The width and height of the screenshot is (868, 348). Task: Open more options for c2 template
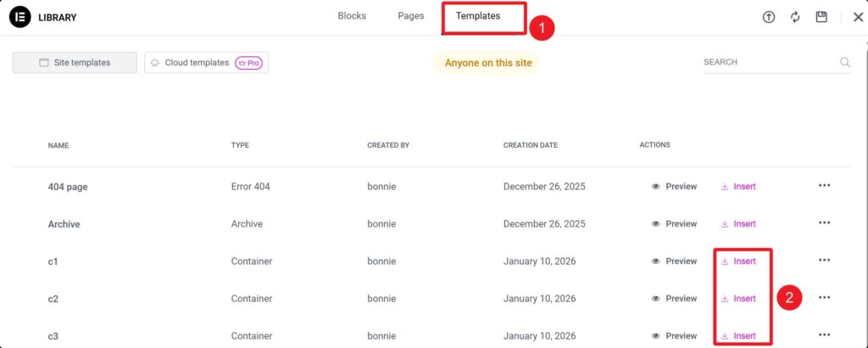(824, 298)
